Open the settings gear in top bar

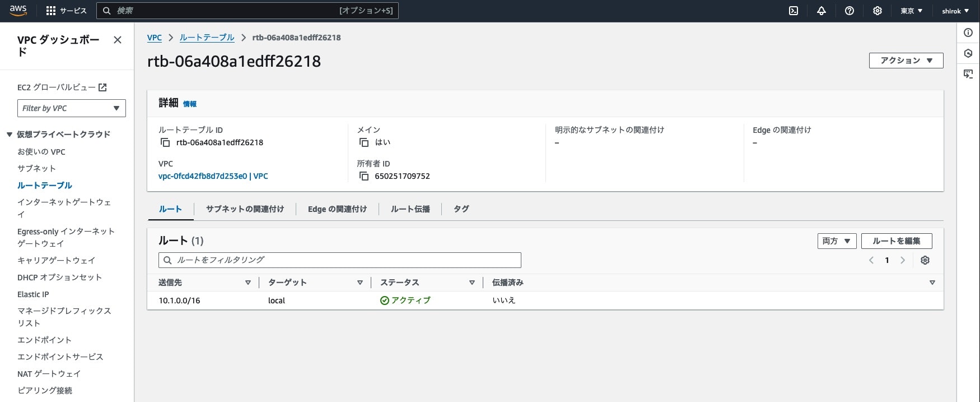tap(878, 11)
